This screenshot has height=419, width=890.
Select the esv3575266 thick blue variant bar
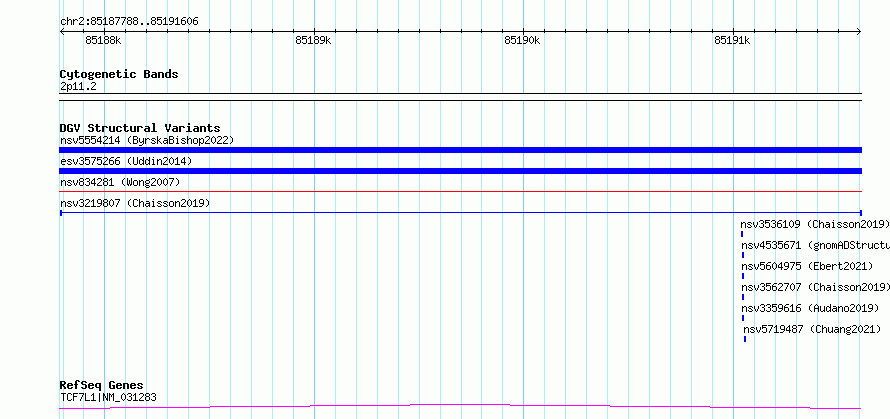460,171
